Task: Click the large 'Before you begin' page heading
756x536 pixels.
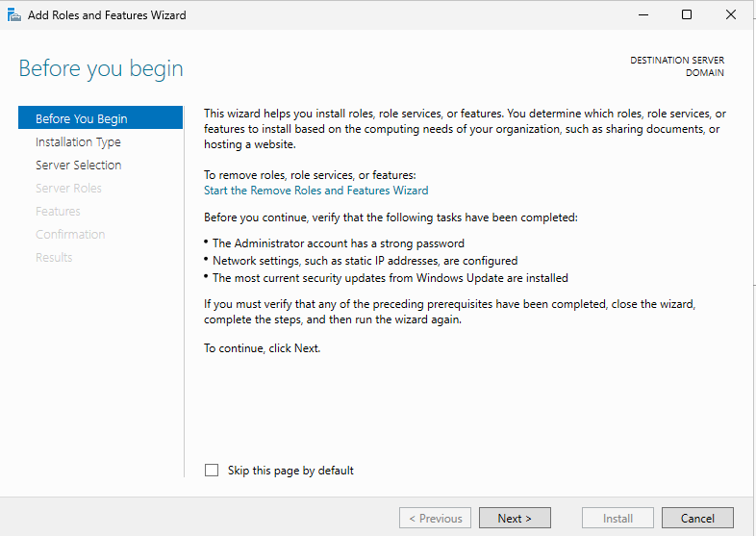Action: pyautogui.click(x=101, y=69)
